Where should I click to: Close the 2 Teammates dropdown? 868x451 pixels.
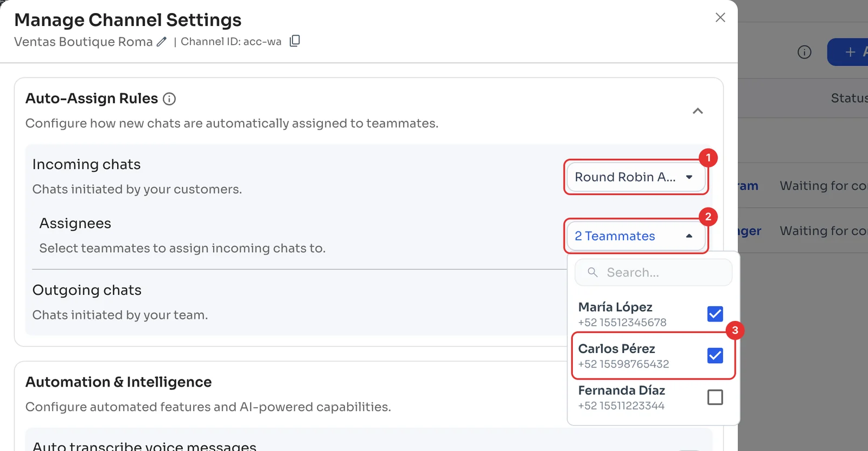click(x=636, y=236)
